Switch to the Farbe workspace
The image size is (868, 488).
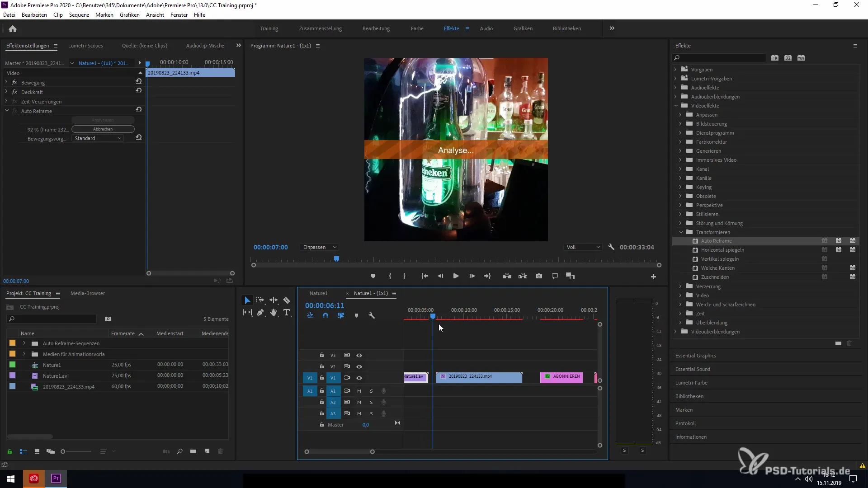pyautogui.click(x=417, y=28)
